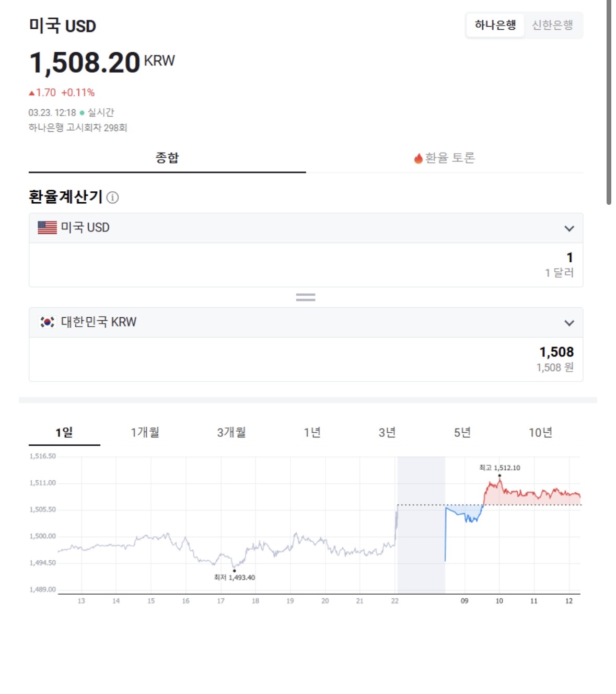616x694 pixels.
Task: Click the flame icon on 환율 토론
Action: tap(418, 158)
